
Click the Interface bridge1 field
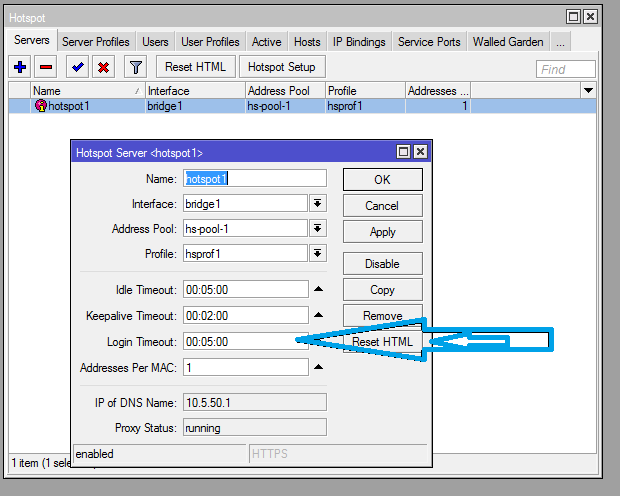coord(245,203)
